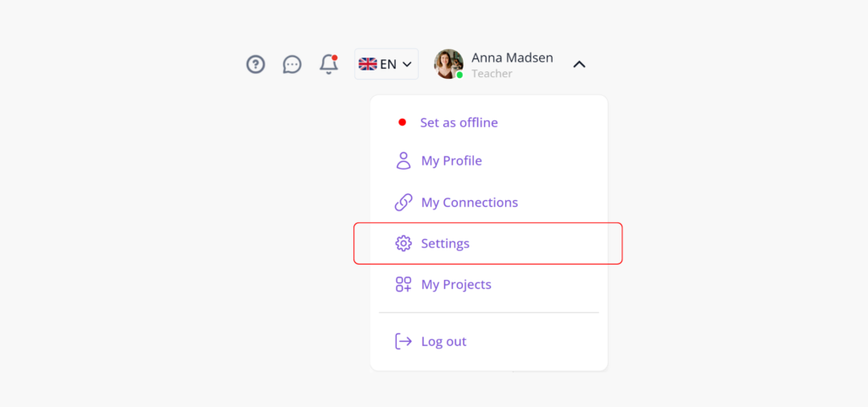The height and width of the screenshot is (407, 868).
Task: Click the Settings gear icon
Action: pos(403,243)
